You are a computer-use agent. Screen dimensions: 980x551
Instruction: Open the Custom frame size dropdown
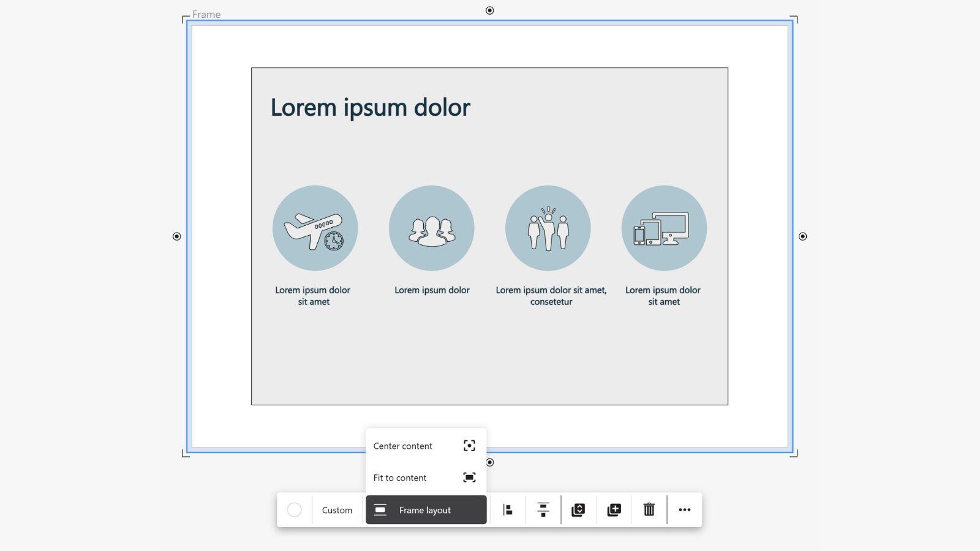[337, 510]
